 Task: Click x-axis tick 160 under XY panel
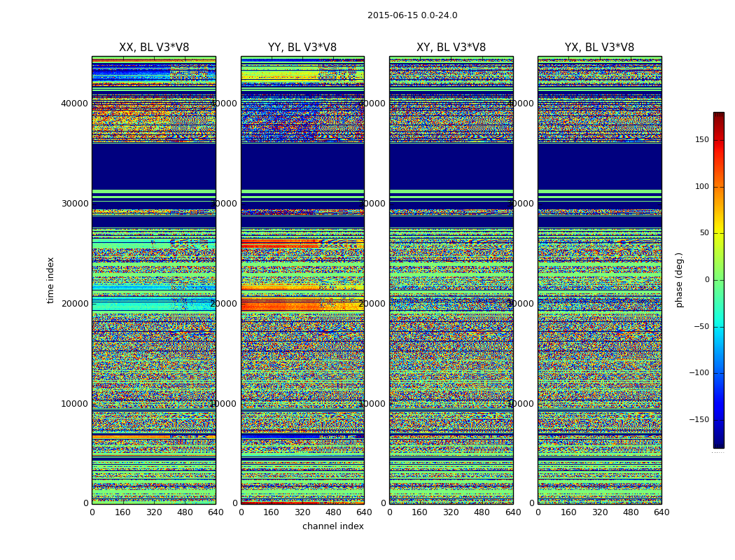[420, 512]
